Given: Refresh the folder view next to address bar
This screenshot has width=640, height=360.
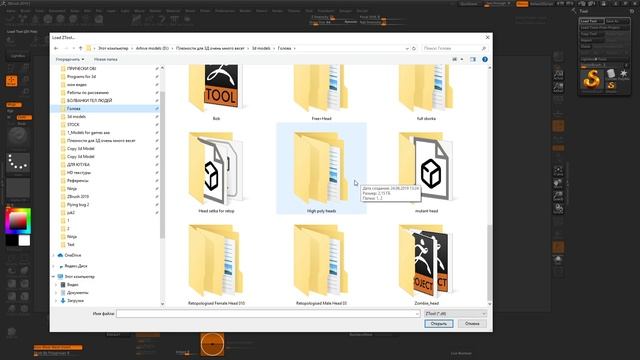Looking at the screenshot, I should (414, 48).
